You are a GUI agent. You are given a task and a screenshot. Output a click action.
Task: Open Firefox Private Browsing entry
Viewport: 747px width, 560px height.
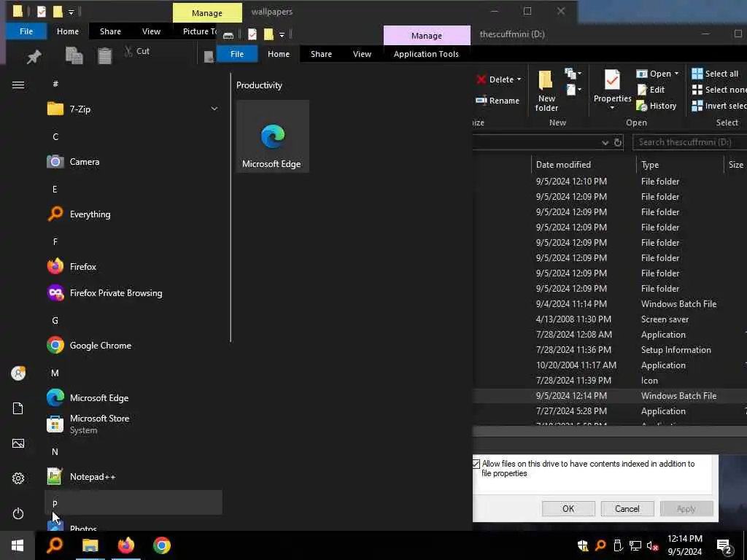point(133,293)
